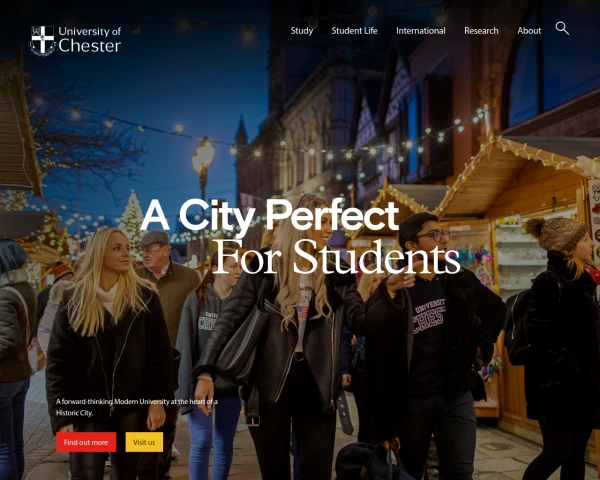This screenshot has width=600, height=480.
Task: Click the blonde woman's black shoulder bag
Action: pos(242,344)
